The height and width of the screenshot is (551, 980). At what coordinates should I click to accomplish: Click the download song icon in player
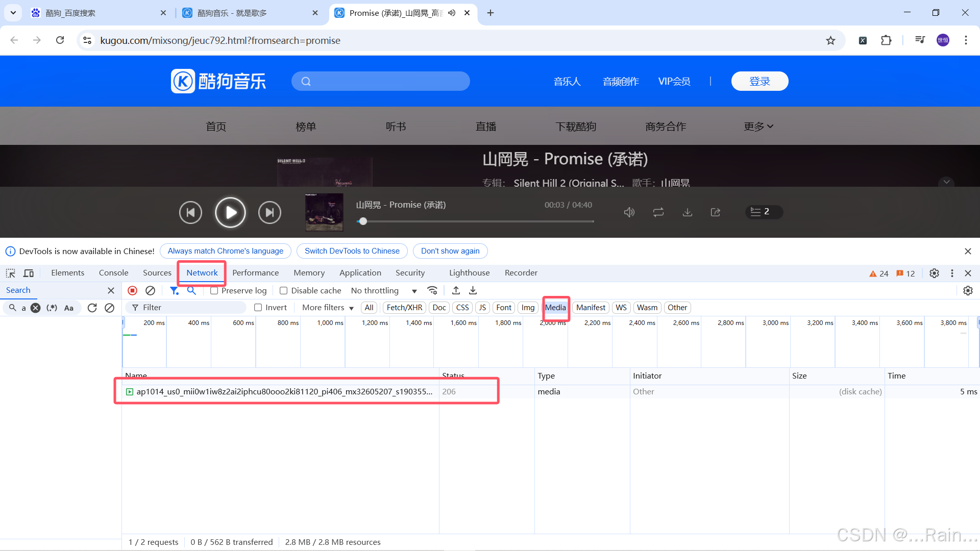tap(688, 212)
